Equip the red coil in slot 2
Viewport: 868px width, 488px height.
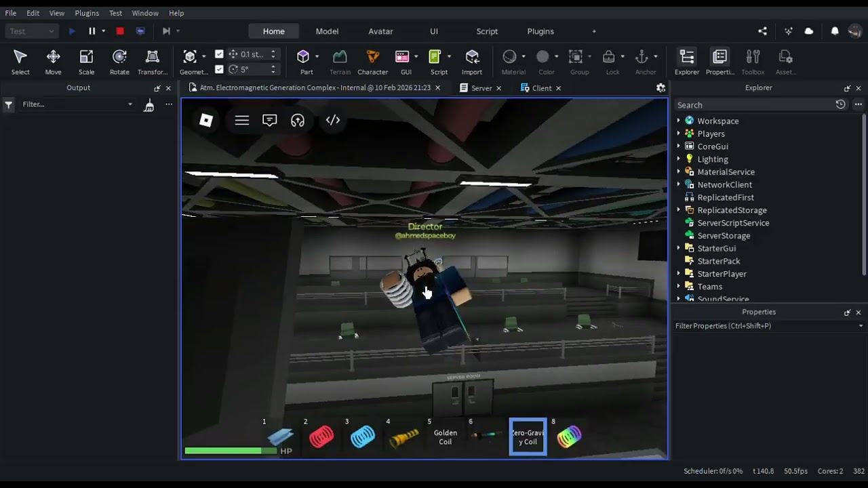(321, 437)
